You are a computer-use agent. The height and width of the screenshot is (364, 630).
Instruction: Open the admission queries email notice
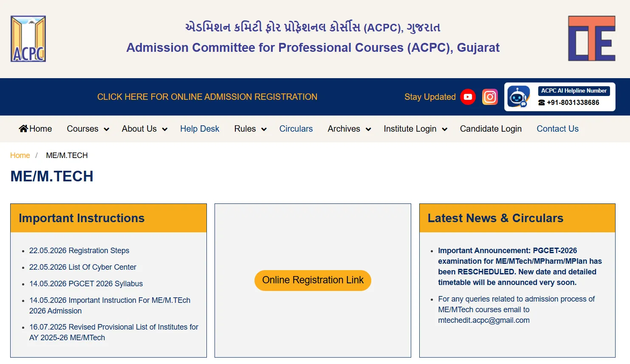[516, 310]
